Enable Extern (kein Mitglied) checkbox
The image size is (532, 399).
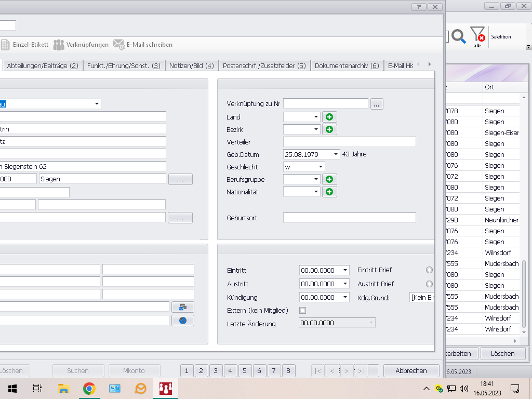coord(303,311)
